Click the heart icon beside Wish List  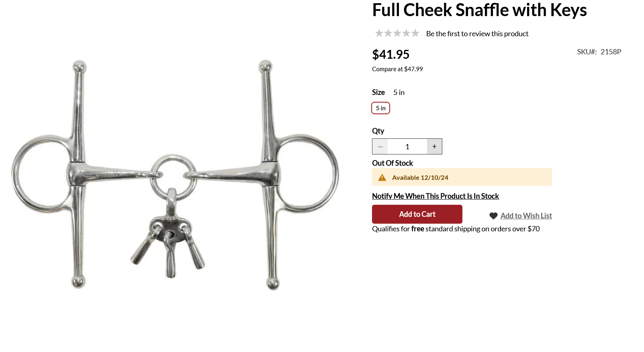tap(493, 216)
